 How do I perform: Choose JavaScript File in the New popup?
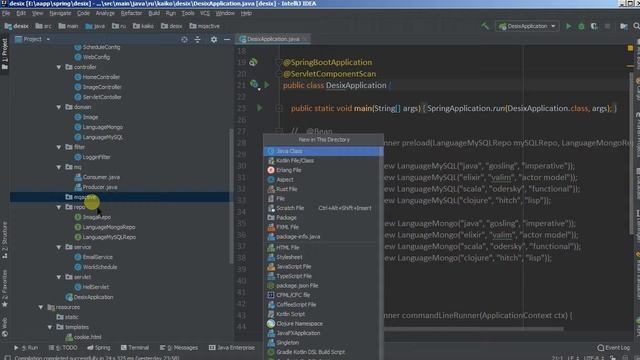322,267
